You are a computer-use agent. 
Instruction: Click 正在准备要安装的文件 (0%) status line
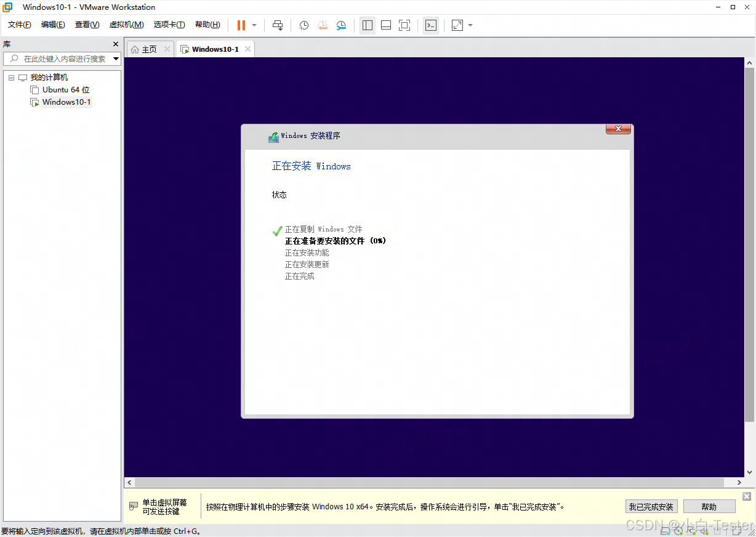(336, 241)
